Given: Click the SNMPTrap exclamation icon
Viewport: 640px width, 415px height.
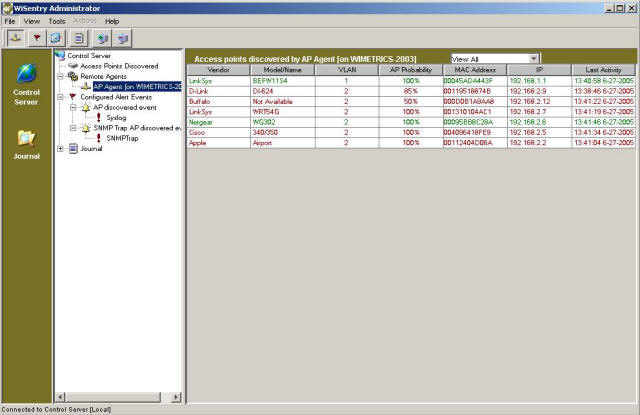Looking at the screenshot, I should [98, 138].
